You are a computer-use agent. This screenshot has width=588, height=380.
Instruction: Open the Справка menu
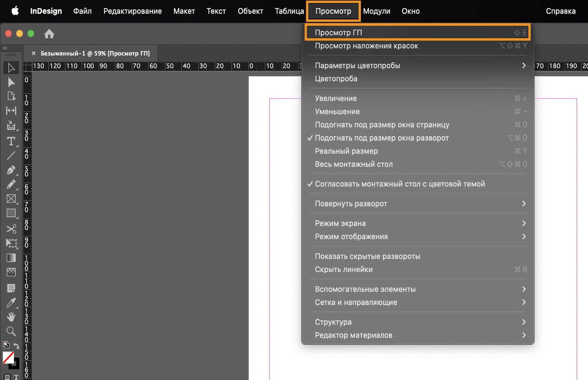click(x=560, y=11)
